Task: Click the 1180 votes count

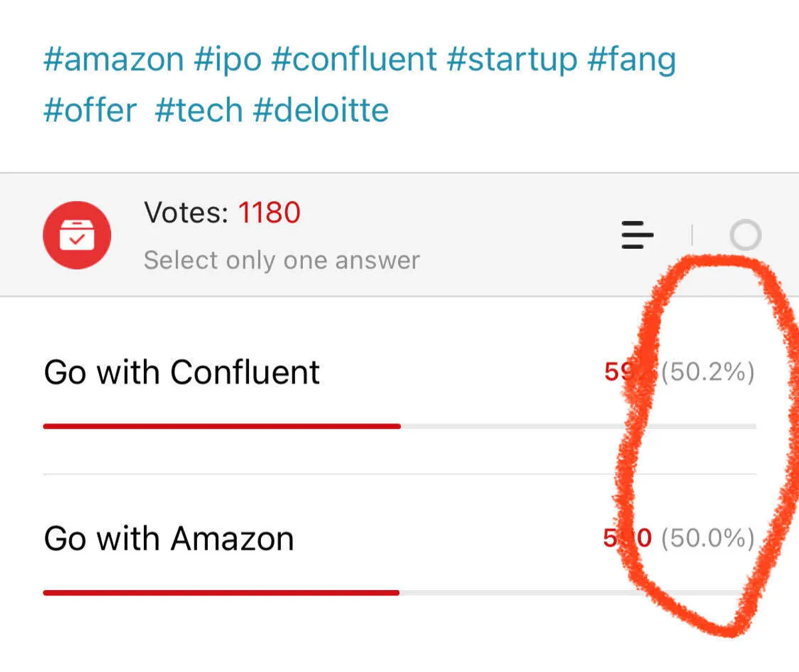Action: (x=269, y=213)
